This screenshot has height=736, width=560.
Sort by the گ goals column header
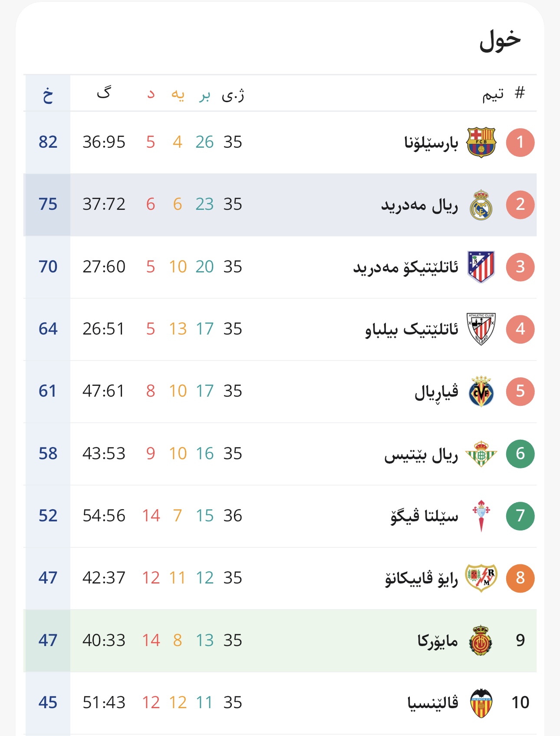104,92
